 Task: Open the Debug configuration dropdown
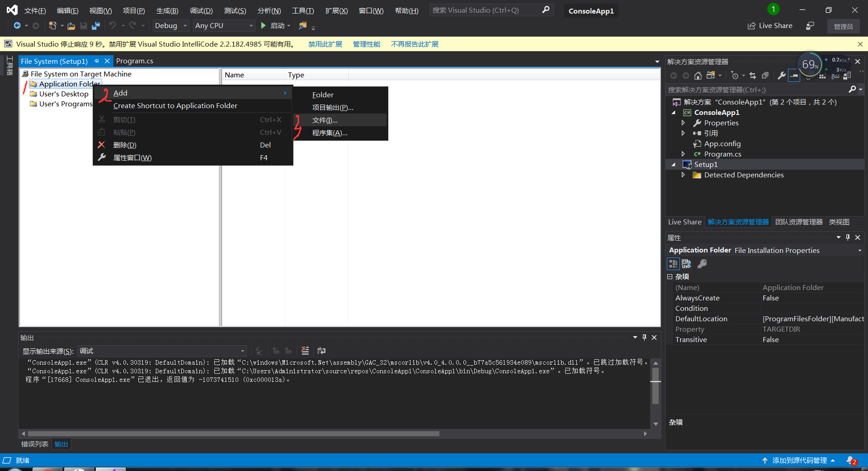click(x=170, y=26)
